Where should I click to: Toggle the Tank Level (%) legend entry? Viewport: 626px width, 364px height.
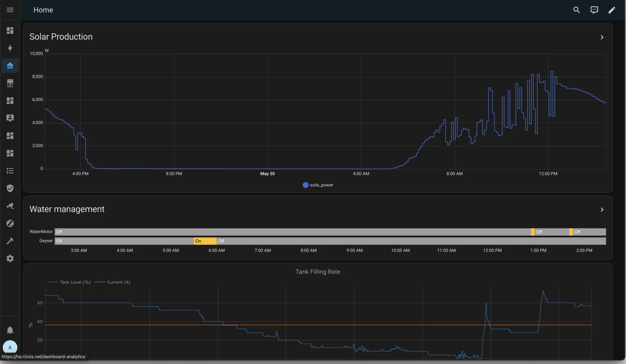click(x=69, y=282)
